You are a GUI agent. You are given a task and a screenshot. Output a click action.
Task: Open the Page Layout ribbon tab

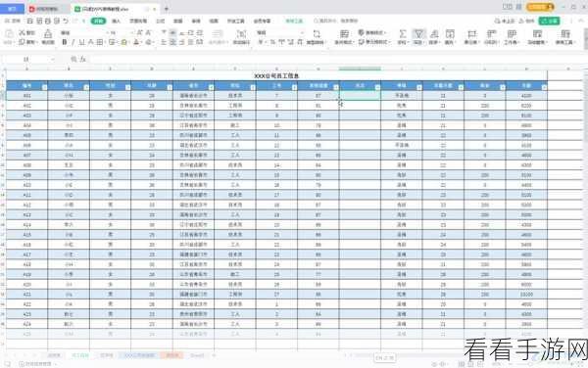[138, 21]
